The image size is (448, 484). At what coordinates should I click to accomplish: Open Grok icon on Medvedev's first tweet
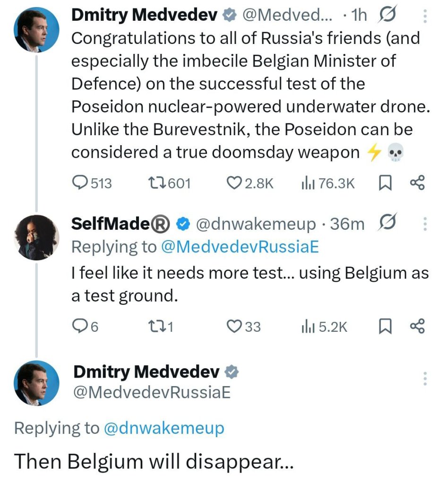pyautogui.click(x=388, y=16)
